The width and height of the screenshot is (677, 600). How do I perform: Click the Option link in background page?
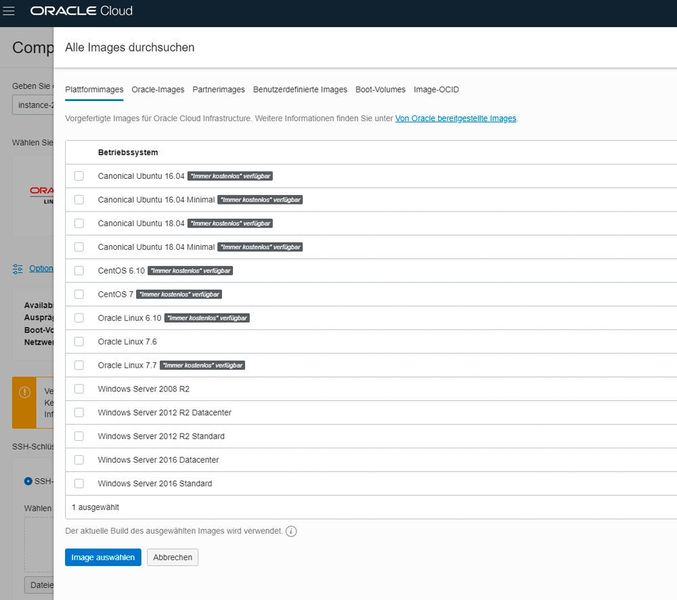(41, 268)
